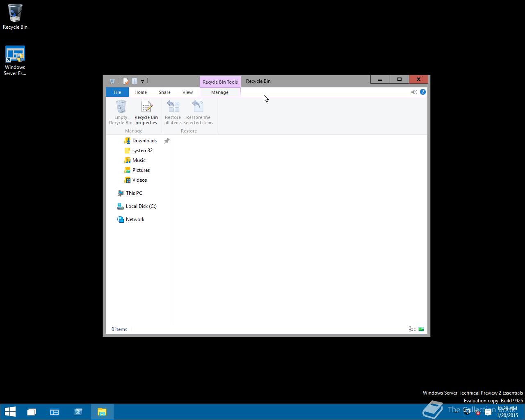Open the system32 folder in the navigation pane
This screenshot has height=420, width=525.
(x=142, y=151)
